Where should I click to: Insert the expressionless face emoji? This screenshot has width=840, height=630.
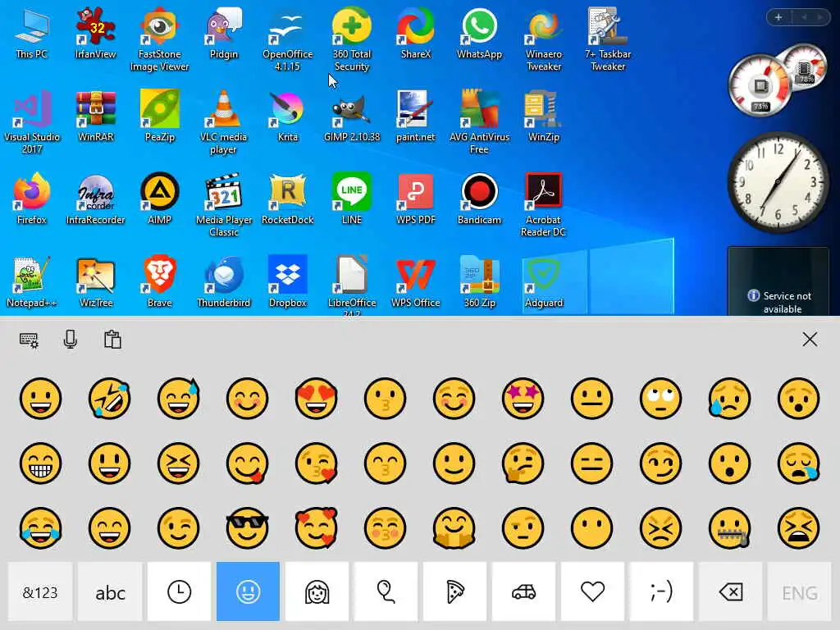click(x=591, y=463)
